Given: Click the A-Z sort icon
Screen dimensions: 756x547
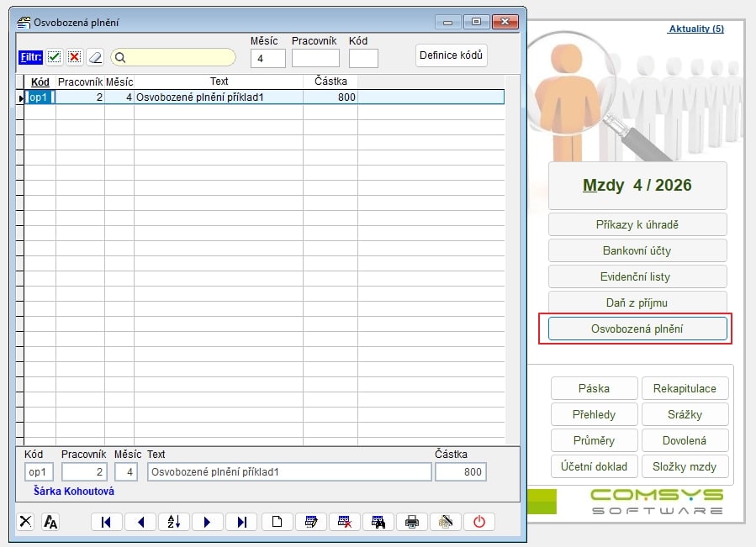Looking at the screenshot, I should point(174,522).
